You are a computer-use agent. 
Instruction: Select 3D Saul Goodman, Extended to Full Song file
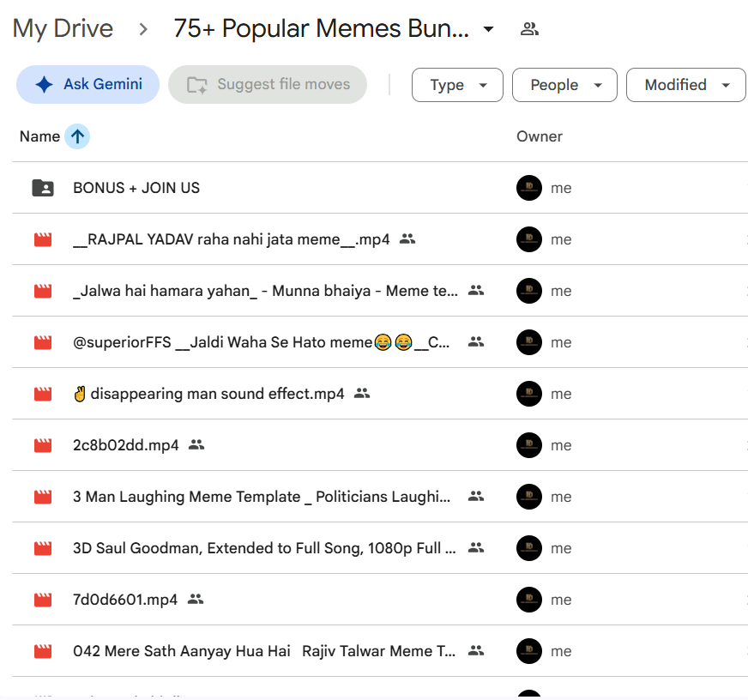(x=264, y=549)
